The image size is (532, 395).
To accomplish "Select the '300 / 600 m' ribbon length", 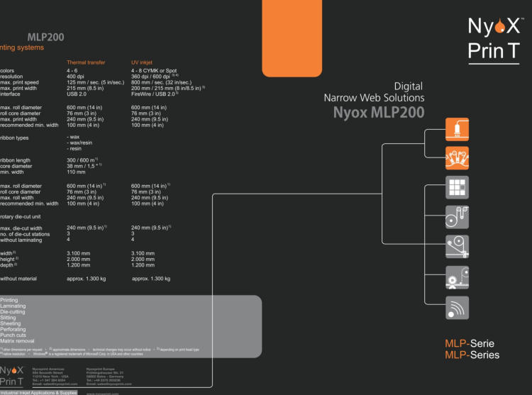I will click(x=81, y=160).
